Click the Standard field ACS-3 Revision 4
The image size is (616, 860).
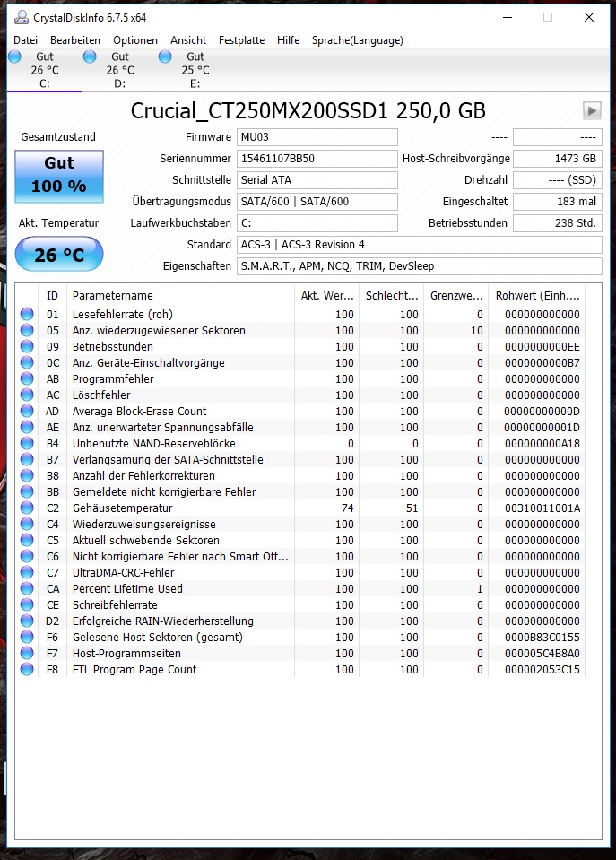[420, 245]
